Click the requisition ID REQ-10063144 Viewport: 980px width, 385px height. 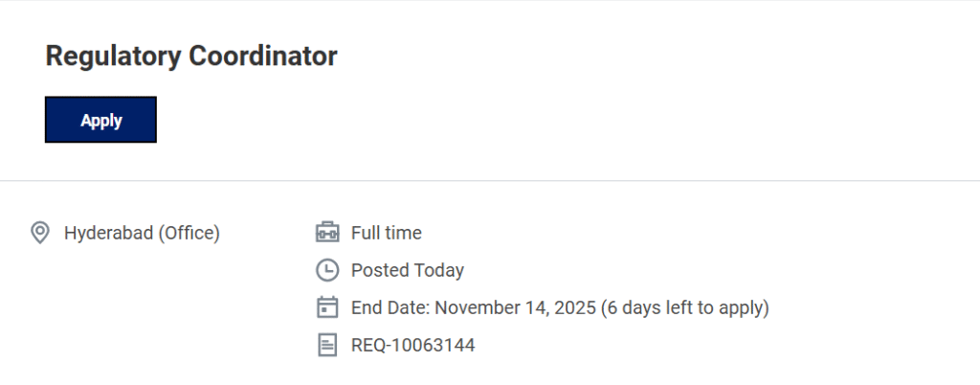pyautogui.click(x=412, y=345)
